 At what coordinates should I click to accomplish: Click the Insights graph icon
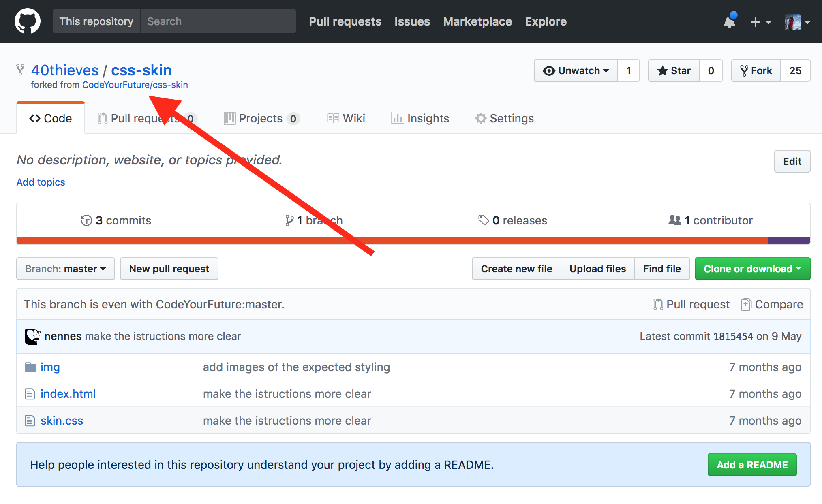click(397, 118)
